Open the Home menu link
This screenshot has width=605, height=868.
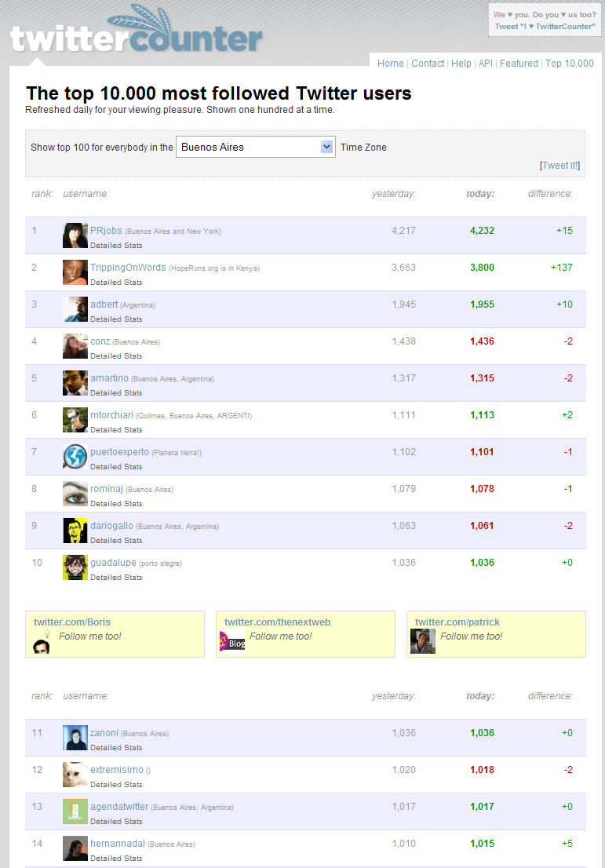(x=391, y=64)
